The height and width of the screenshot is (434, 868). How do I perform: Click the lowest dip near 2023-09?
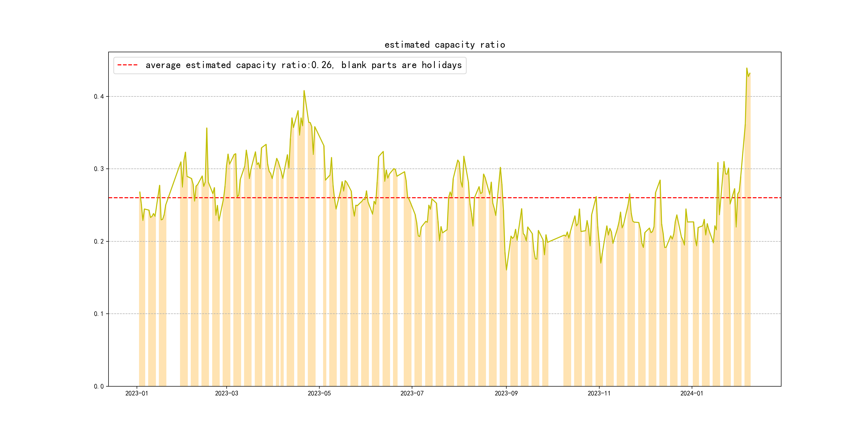click(x=506, y=270)
